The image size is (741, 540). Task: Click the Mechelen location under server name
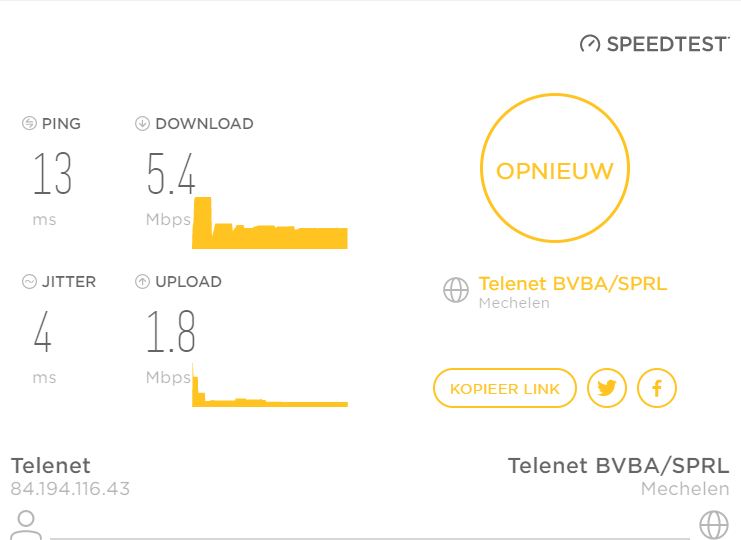(x=514, y=303)
